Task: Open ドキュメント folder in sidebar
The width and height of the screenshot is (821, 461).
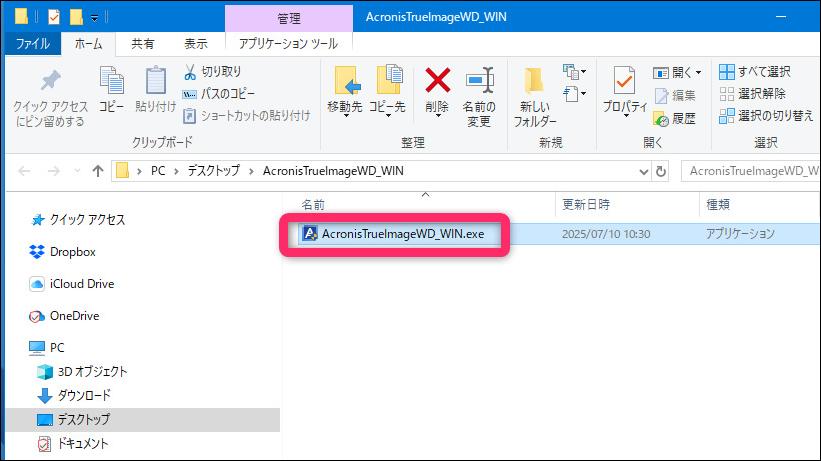Action: point(73,444)
